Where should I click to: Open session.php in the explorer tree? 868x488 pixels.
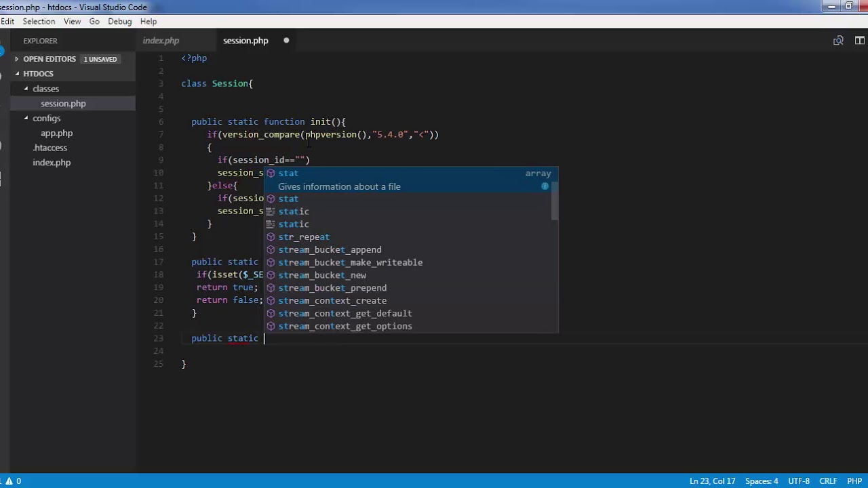(63, 104)
